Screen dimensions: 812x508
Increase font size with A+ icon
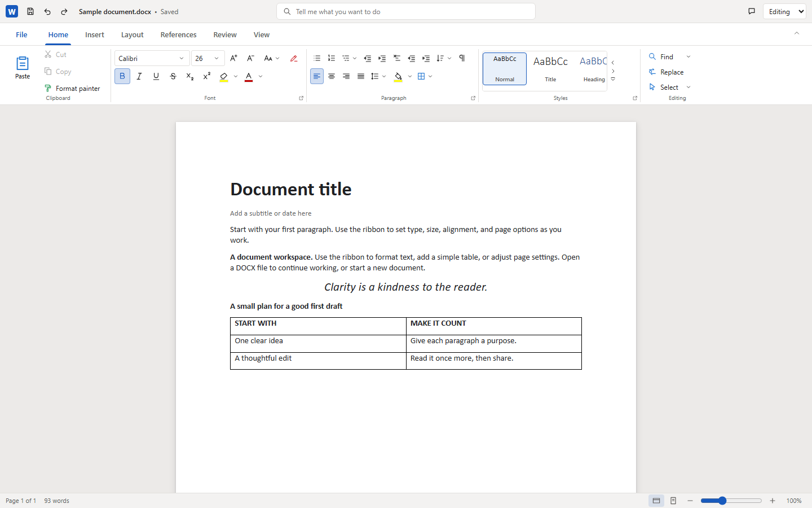(234, 58)
